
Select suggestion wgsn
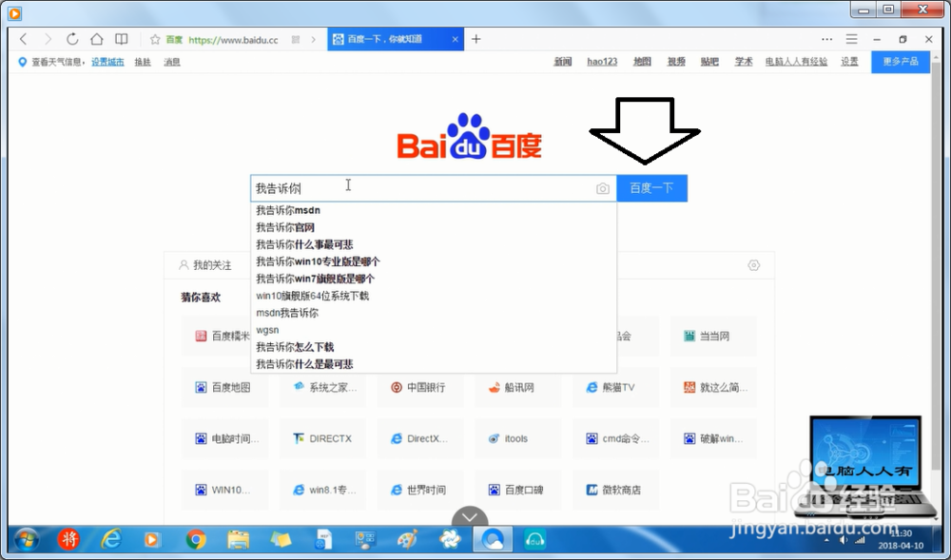[x=434, y=330]
